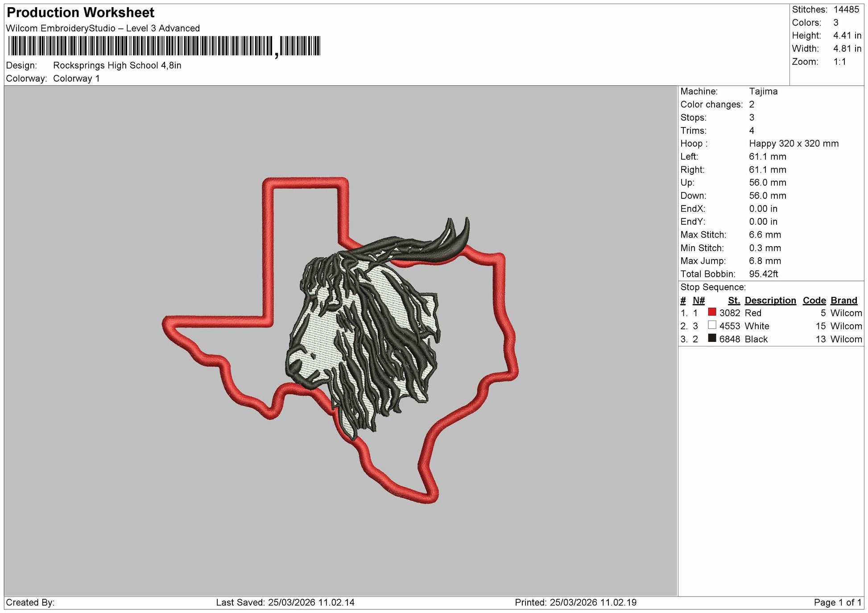Click the Page 1 of 1 label
868x613 pixels.
pyautogui.click(x=837, y=602)
